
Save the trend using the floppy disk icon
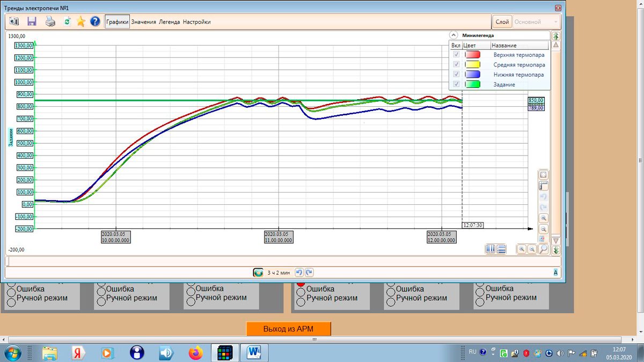(x=32, y=21)
